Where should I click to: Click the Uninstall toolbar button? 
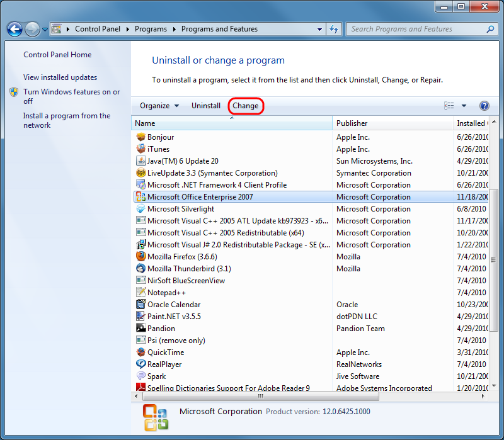tap(206, 106)
